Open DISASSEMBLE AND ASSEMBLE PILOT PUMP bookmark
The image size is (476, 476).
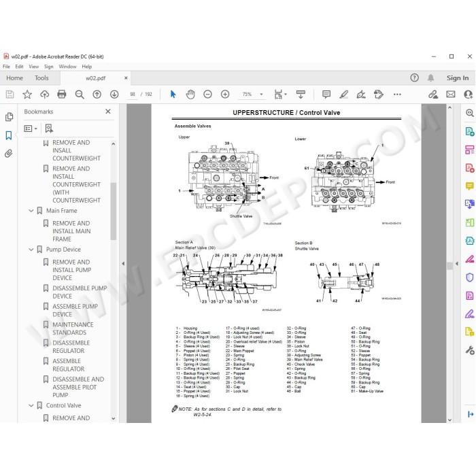point(78,387)
